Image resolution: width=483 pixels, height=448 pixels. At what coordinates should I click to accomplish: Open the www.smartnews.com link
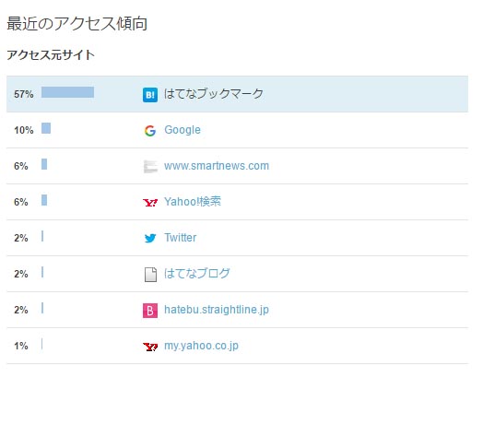(217, 166)
